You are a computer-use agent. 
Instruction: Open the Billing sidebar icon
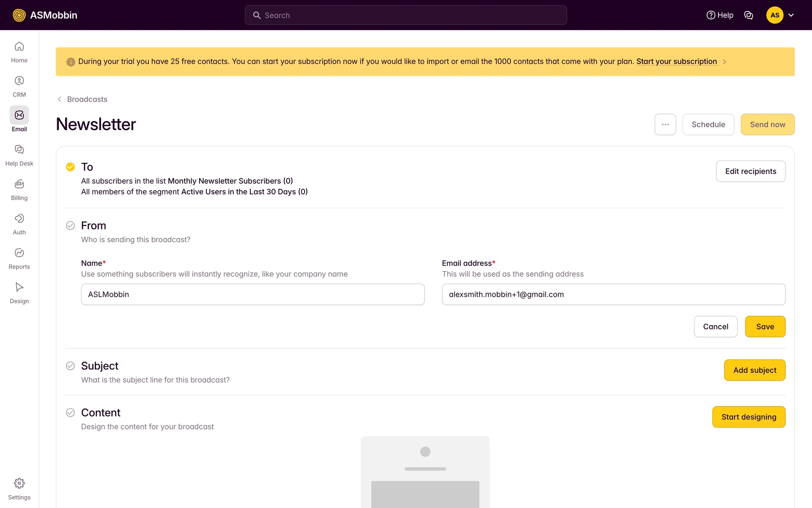point(19,184)
